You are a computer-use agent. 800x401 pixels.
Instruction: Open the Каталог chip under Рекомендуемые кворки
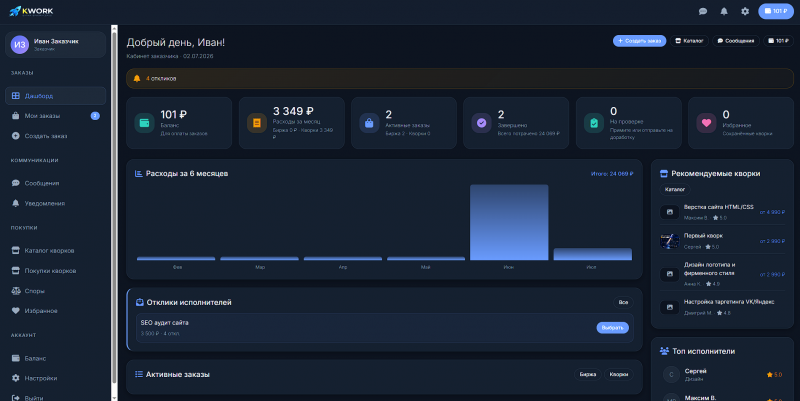pos(674,189)
